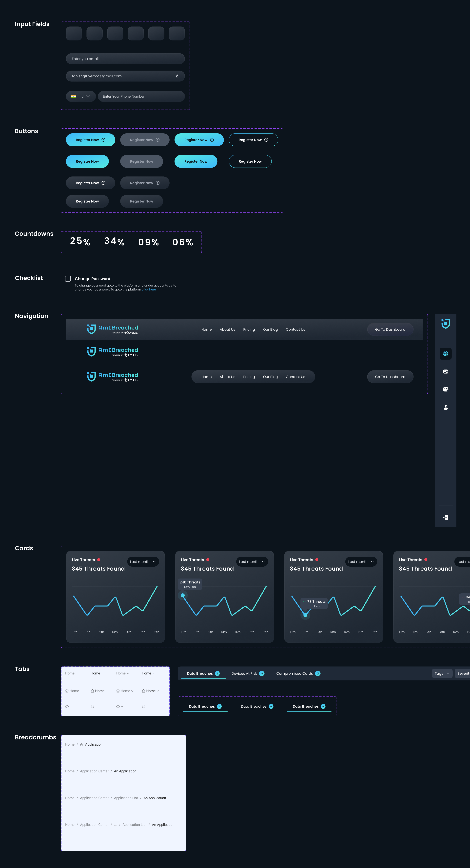Open Last month dropdown in card without tooltip
This screenshot has height=868, width=470.
(143, 562)
